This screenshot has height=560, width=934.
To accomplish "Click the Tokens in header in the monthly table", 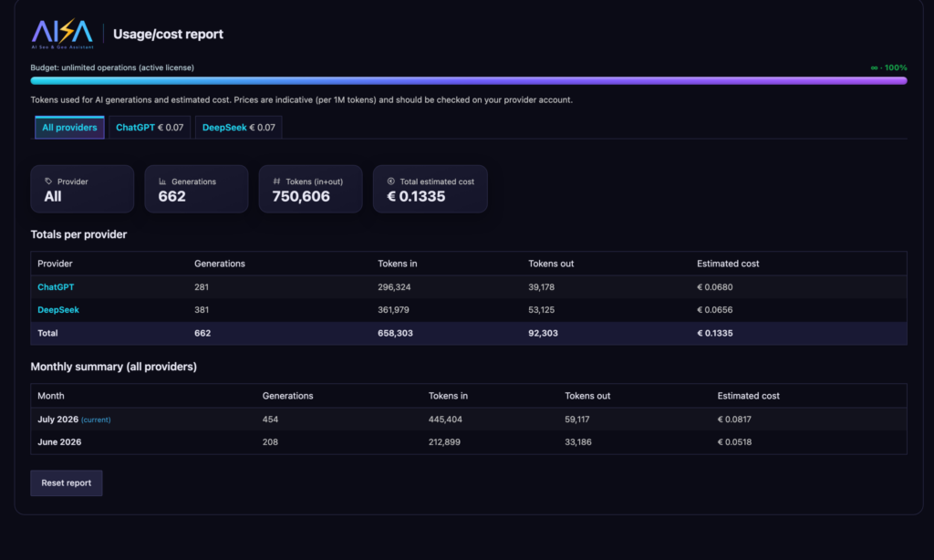I will [448, 396].
